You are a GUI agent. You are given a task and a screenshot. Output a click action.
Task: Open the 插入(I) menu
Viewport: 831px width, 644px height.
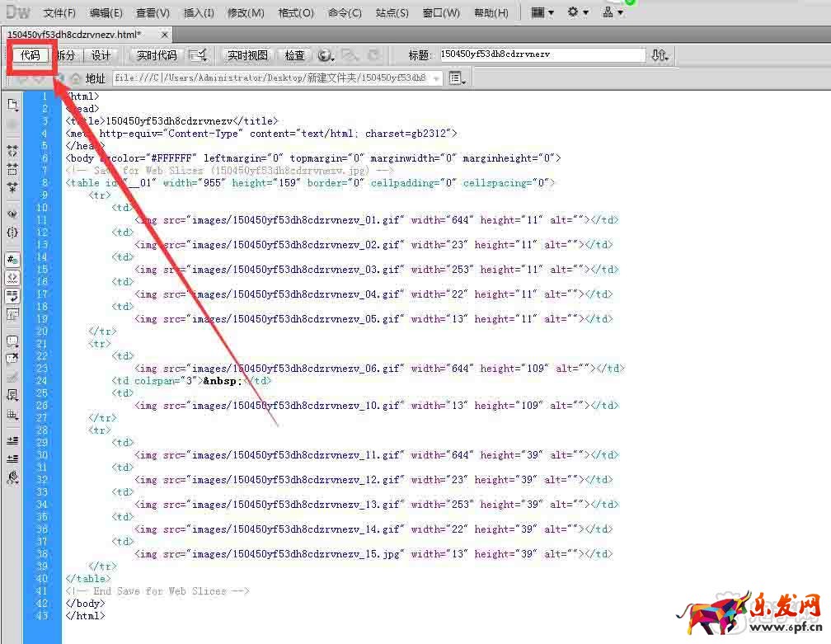199,13
